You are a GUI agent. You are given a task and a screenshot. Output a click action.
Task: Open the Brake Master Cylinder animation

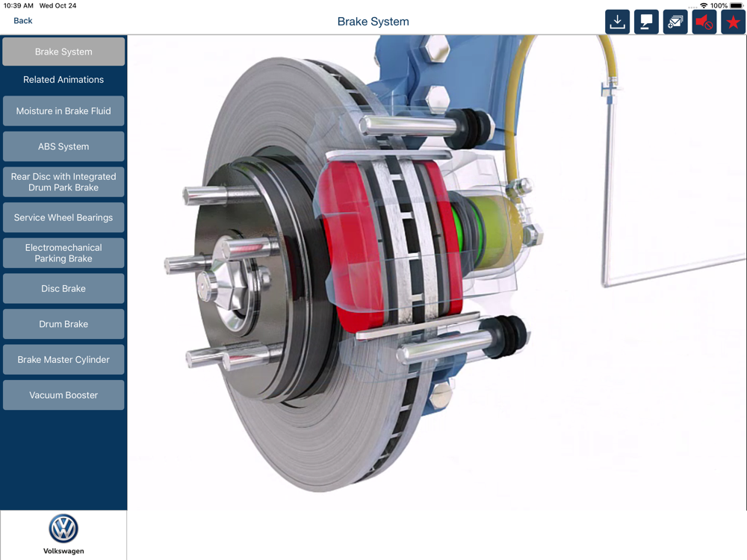point(63,360)
